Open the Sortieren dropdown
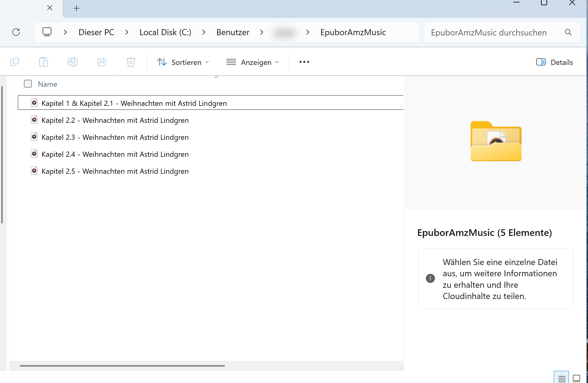The height and width of the screenshot is (383, 588). [x=183, y=62]
